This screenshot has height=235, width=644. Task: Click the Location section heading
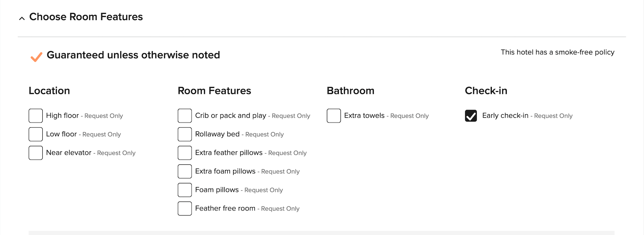point(49,91)
